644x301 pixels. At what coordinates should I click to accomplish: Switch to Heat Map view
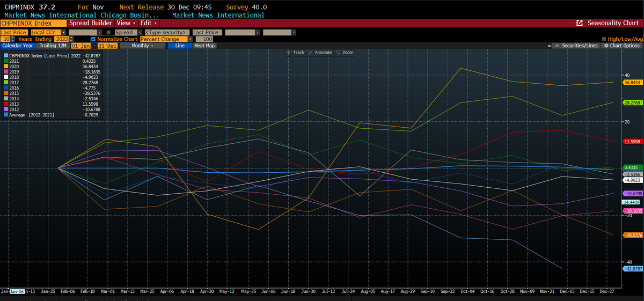(x=204, y=46)
